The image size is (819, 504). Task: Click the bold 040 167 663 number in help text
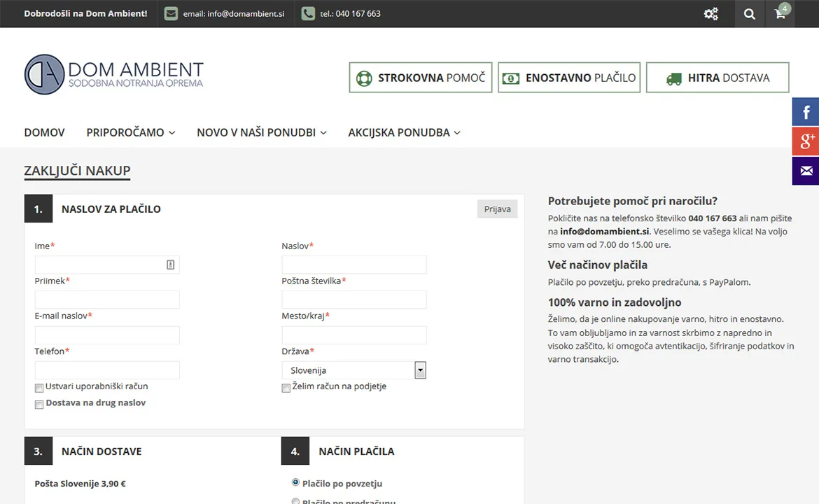click(713, 218)
